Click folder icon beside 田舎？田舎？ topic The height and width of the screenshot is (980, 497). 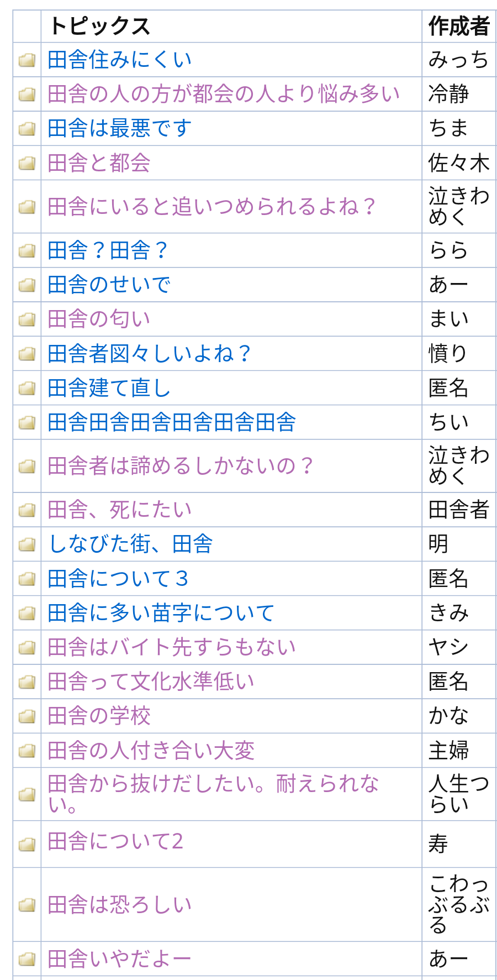tap(27, 251)
